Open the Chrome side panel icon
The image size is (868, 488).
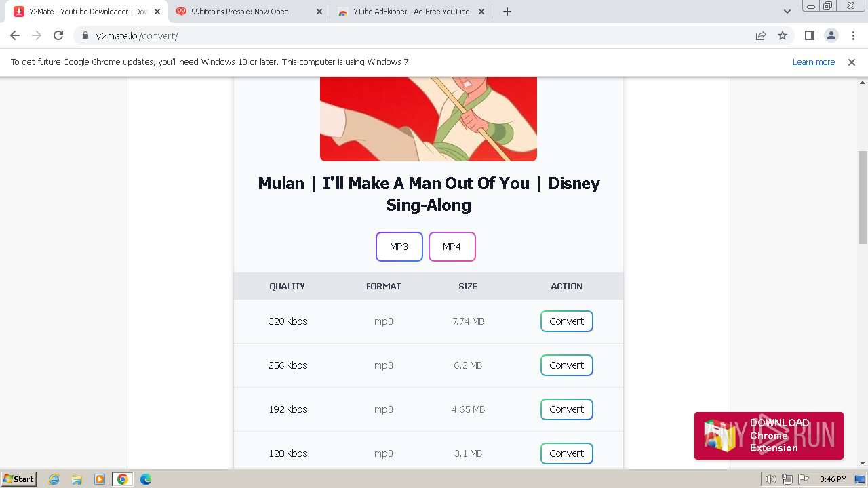point(809,35)
